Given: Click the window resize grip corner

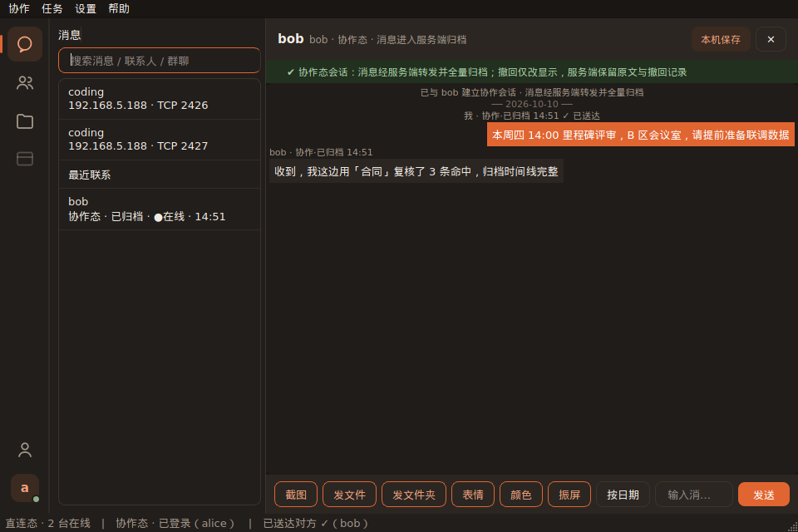Looking at the screenshot, I should (x=793, y=527).
